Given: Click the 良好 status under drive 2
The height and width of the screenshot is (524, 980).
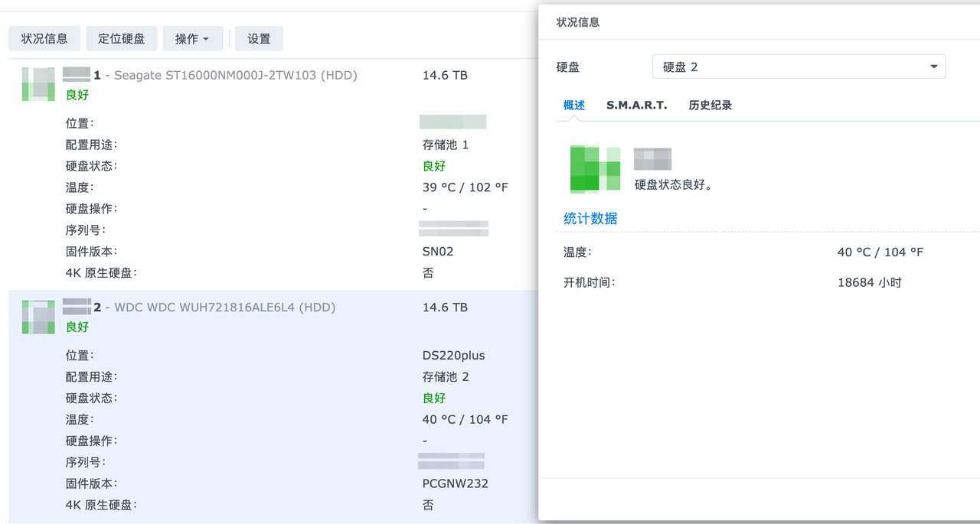Looking at the screenshot, I should coord(77,327).
